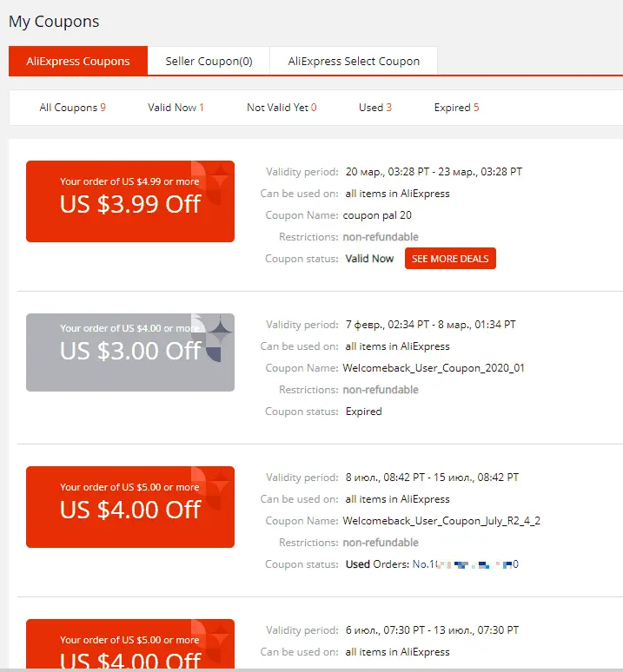This screenshot has width=623, height=672.
Task: Click the star icon on Welcomeback July coupon
Action: pyautogui.click(x=221, y=481)
